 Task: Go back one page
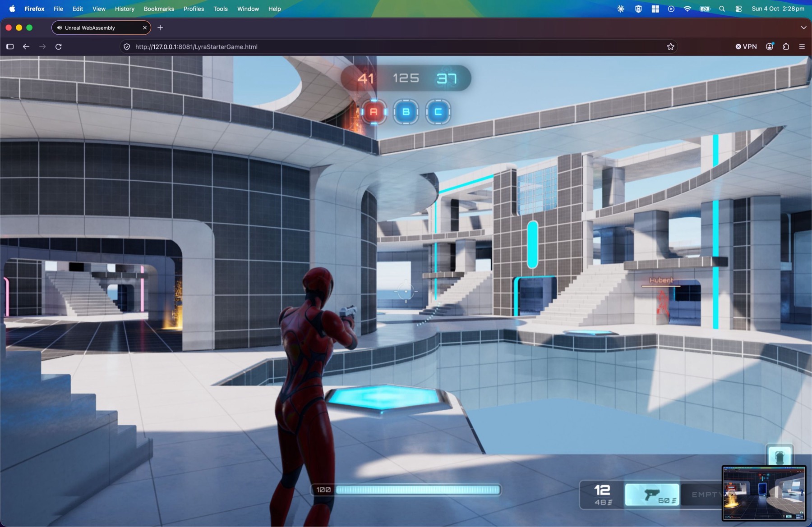click(26, 46)
